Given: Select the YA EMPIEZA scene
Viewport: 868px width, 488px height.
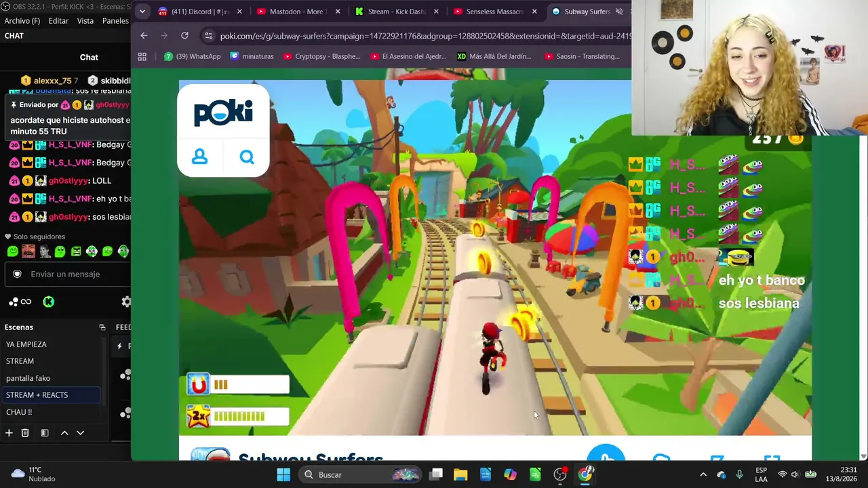Looking at the screenshot, I should pos(52,344).
